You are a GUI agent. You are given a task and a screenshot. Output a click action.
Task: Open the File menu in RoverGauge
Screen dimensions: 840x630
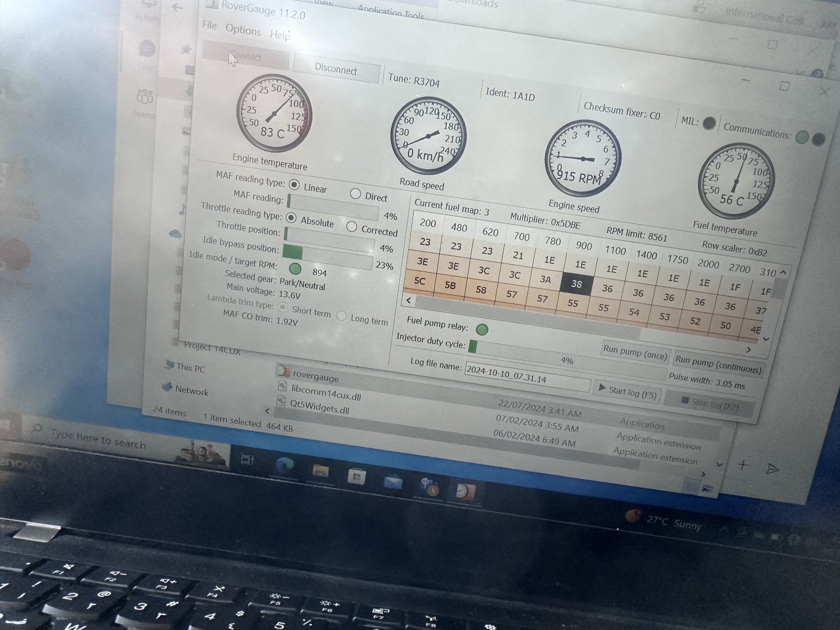coord(209,25)
